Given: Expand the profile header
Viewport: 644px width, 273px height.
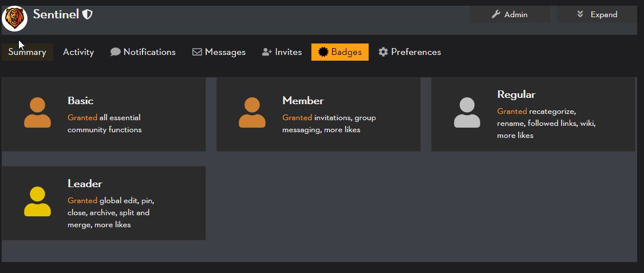Looking at the screenshot, I should (x=596, y=14).
